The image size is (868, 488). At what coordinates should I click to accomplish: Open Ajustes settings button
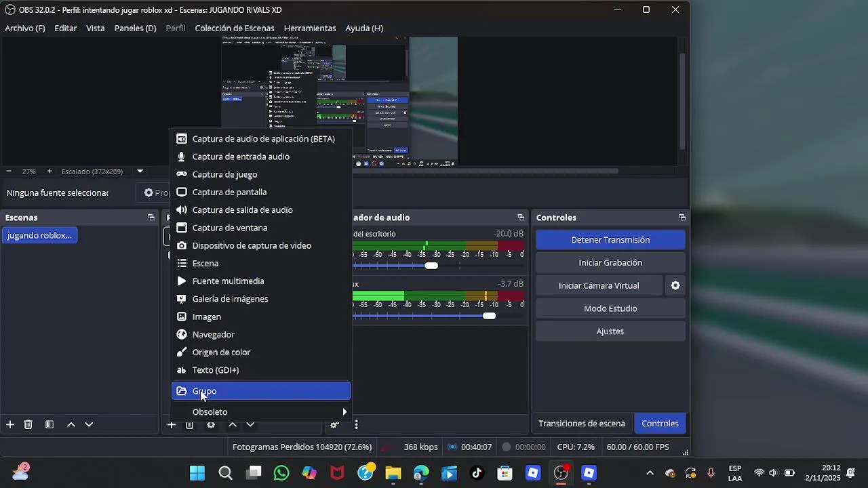click(610, 331)
